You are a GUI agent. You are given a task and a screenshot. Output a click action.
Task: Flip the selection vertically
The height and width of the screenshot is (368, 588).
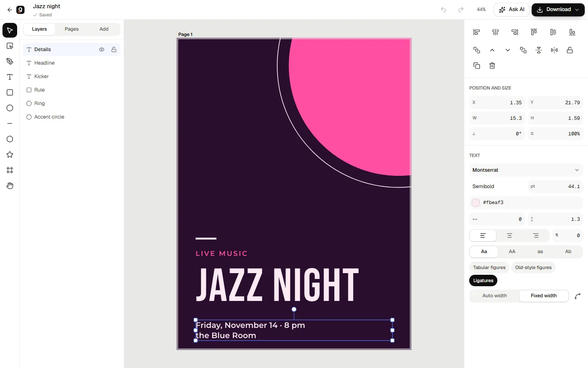click(539, 50)
